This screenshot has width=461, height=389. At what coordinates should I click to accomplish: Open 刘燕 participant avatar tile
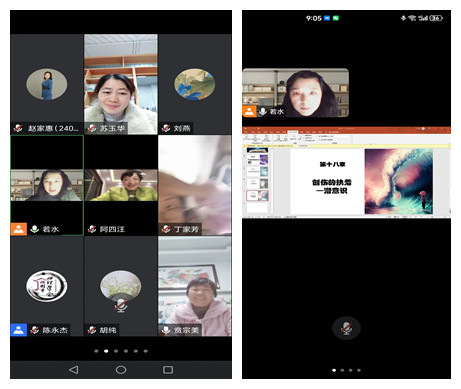tap(195, 84)
